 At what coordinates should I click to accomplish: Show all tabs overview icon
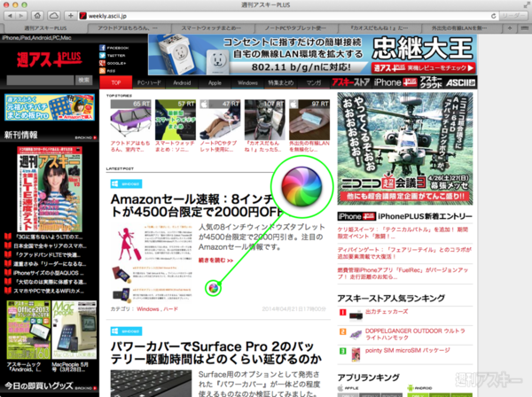523,28
